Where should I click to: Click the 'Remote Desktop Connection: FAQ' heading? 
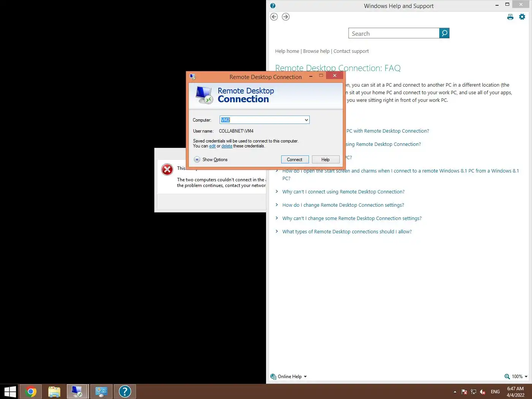tap(338, 68)
